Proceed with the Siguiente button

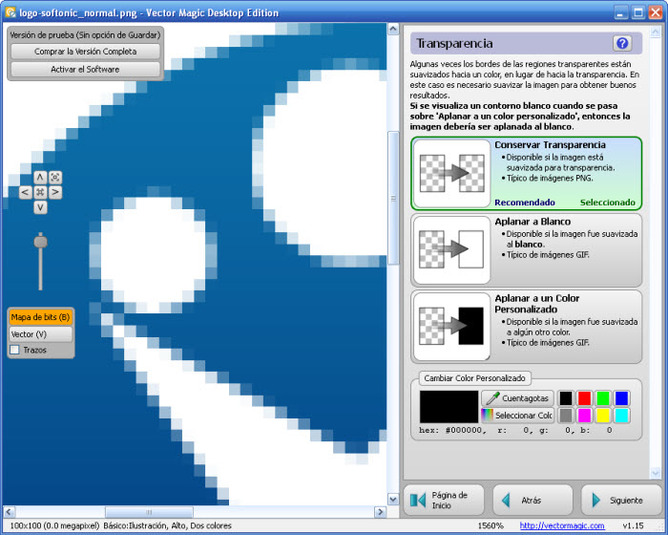[621, 500]
